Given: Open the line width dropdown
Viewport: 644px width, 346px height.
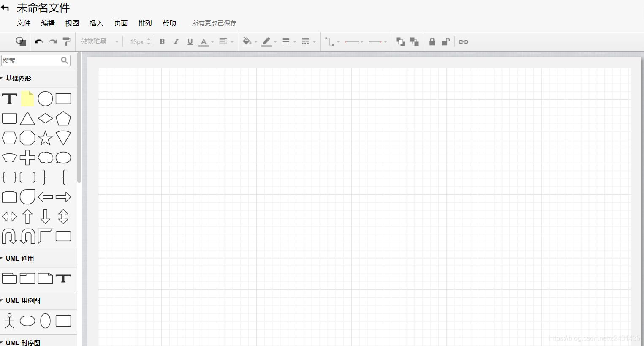Looking at the screenshot, I should 288,41.
